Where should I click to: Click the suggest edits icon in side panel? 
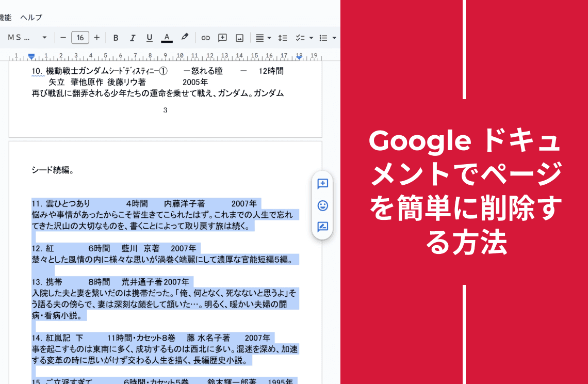click(323, 227)
